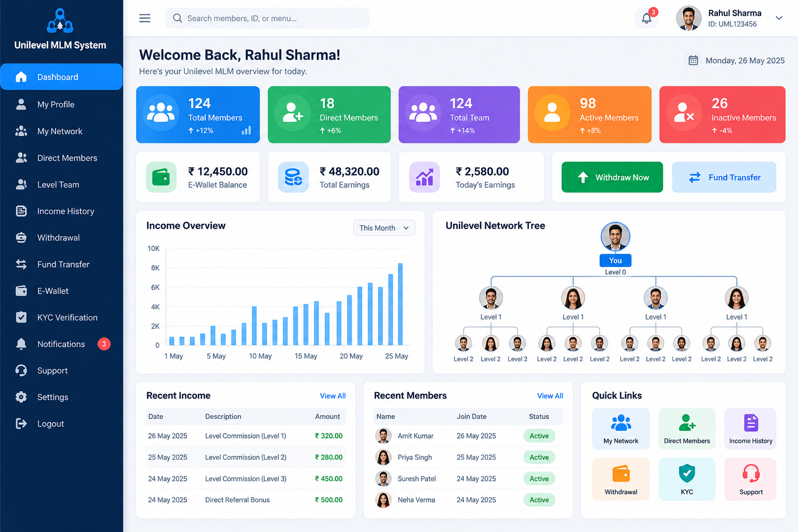Click Priya Singh's Active status badge
Image resolution: width=798 pixels, height=532 pixels.
tap(539, 457)
